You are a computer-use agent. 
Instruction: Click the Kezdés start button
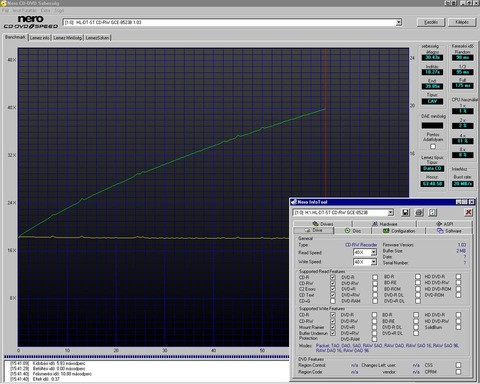coord(431,22)
